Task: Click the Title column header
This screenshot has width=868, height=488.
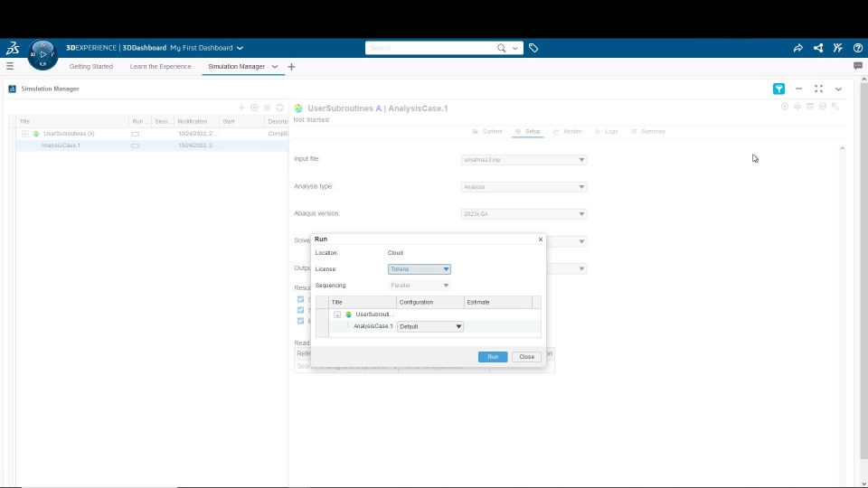Action: coord(72,122)
